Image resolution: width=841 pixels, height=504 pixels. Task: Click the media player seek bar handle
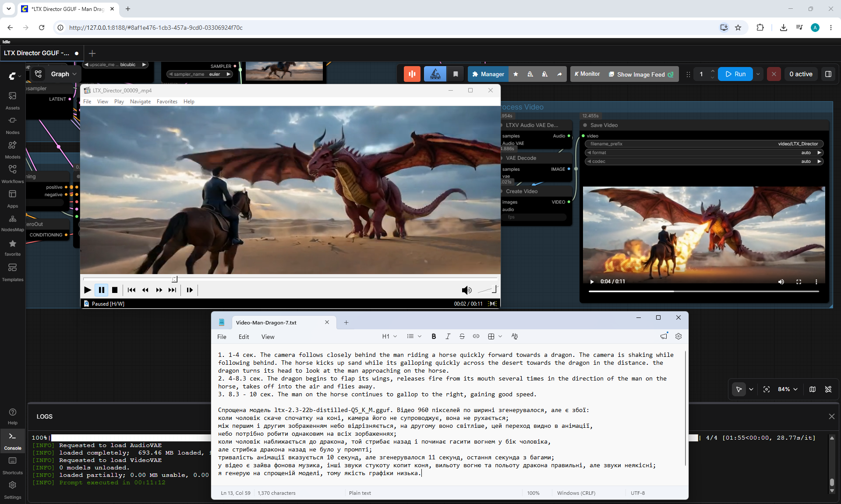(175, 279)
